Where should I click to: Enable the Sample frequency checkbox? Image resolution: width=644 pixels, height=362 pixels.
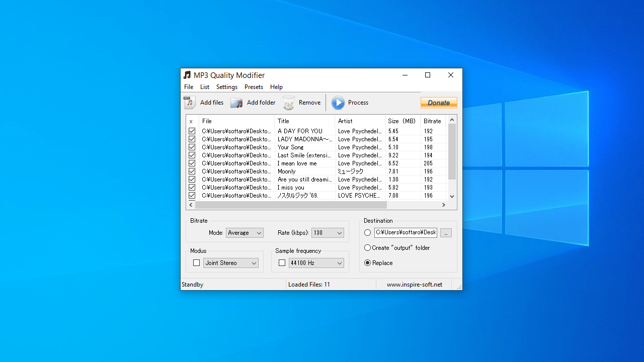click(282, 263)
